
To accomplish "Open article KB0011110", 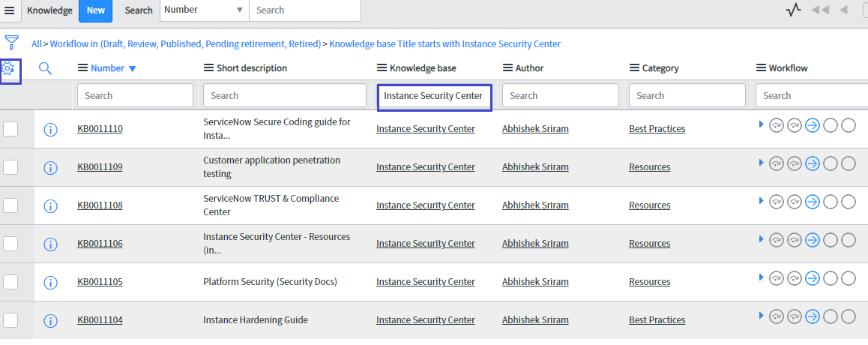I will (100, 129).
